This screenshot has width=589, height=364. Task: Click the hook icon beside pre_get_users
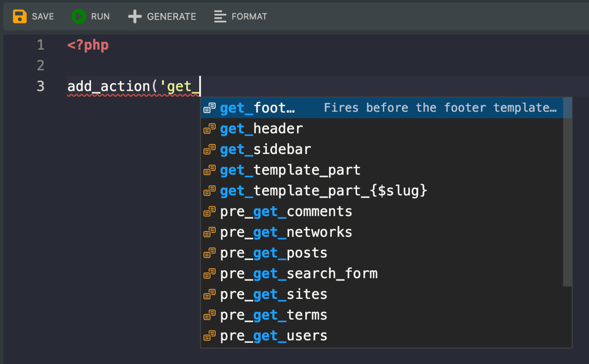[x=209, y=336]
